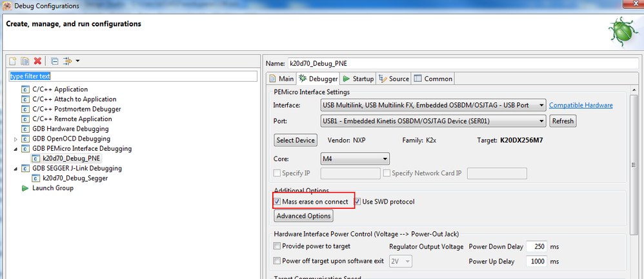Toggle the Specify IP checkbox
The height and width of the screenshot is (279, 644).
[277, 173]
